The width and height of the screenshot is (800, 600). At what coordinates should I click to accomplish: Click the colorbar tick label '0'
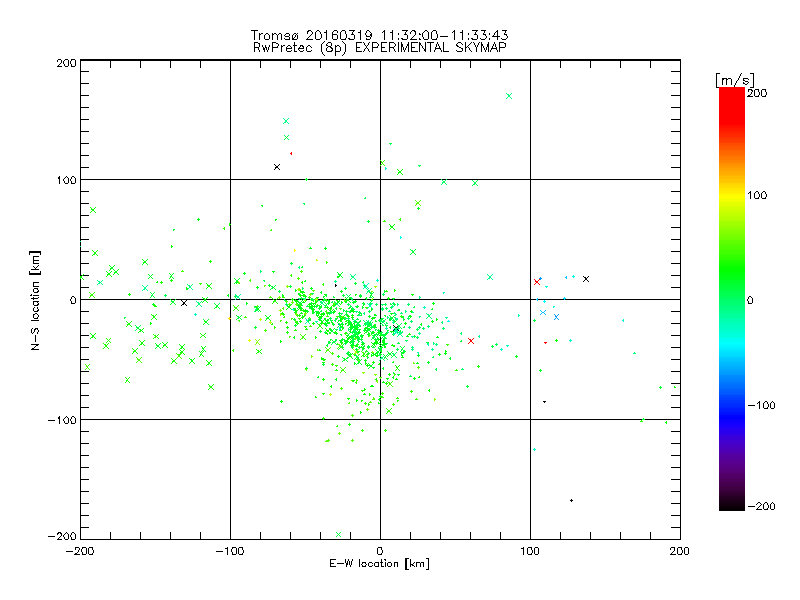click(x=750, y=301)
